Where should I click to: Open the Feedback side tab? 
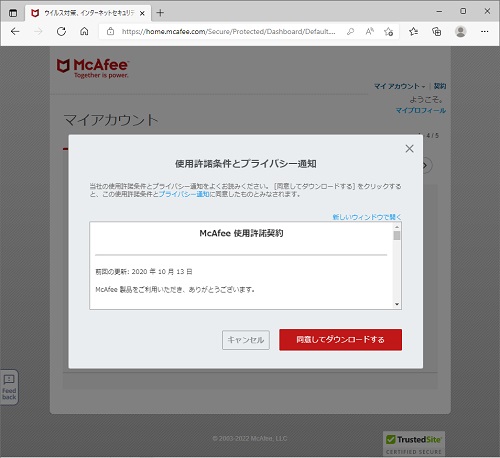(9, 387)
